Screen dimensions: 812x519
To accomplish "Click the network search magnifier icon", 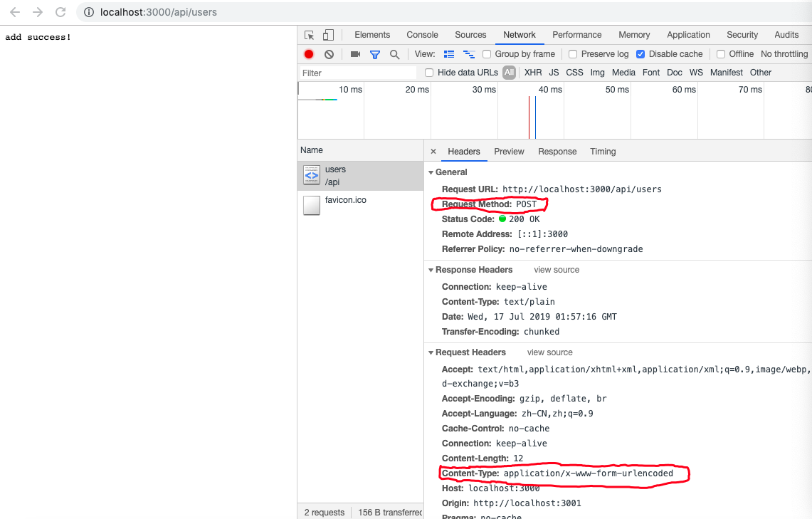I will [x=394, y=53].
